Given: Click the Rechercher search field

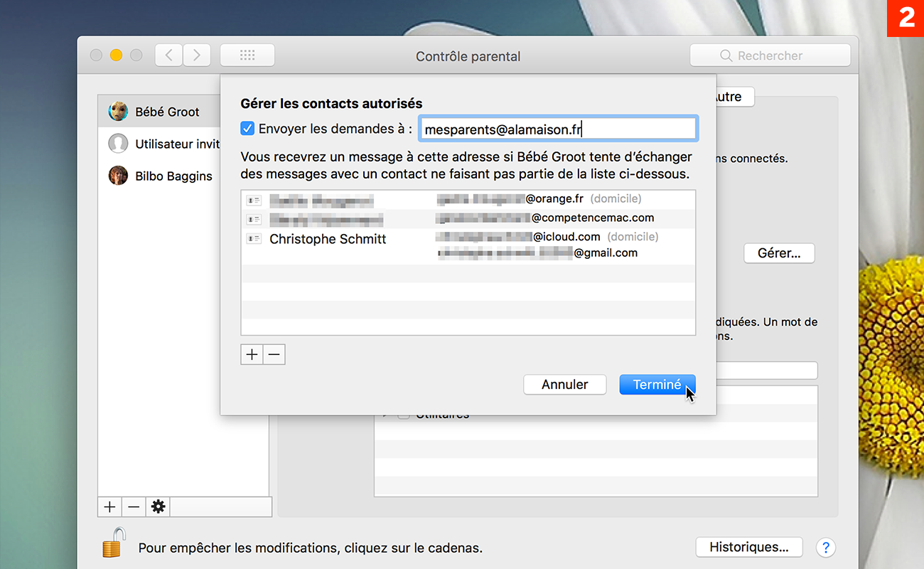Looking at the screenshot, I should (770, 55).
